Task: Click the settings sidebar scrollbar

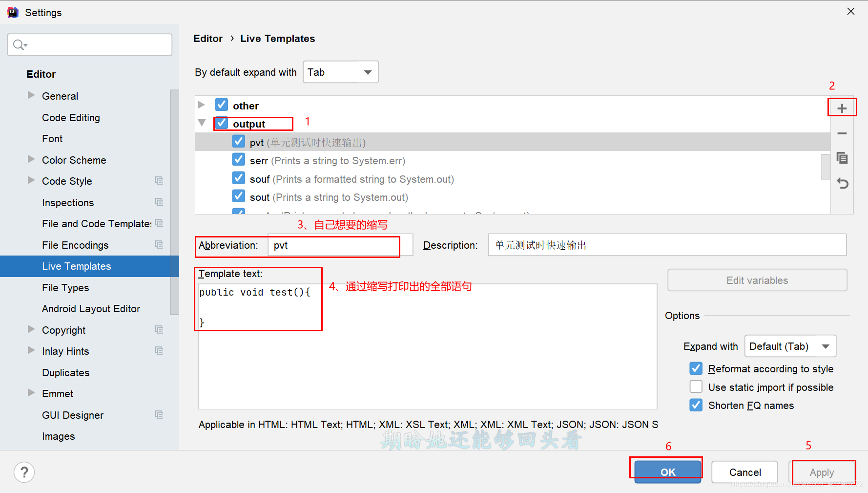Action: tap(175, 202)
